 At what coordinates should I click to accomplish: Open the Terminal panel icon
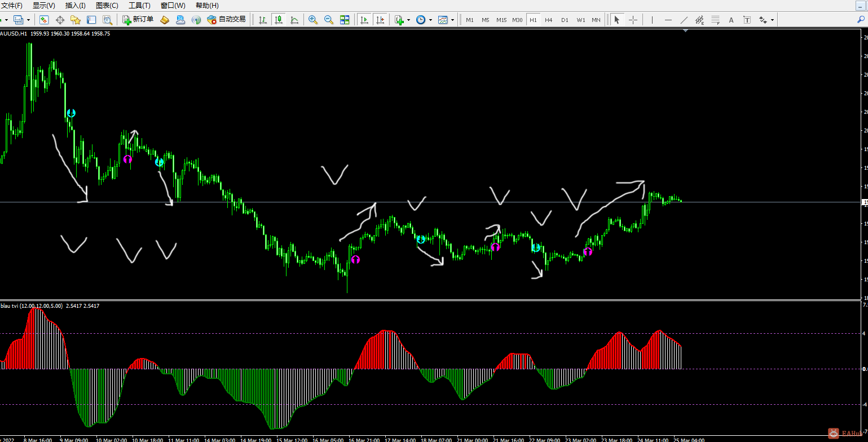tap(91, 20)
